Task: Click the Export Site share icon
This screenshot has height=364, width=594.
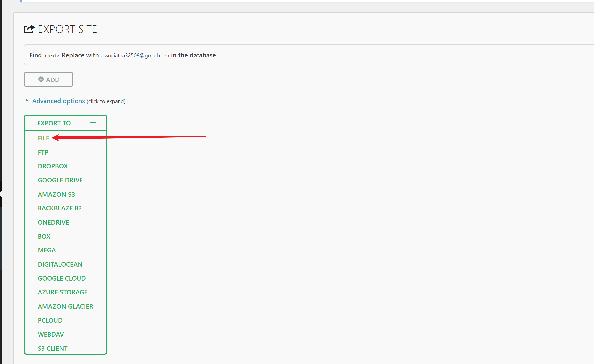Action: click(x=29, y=29)
